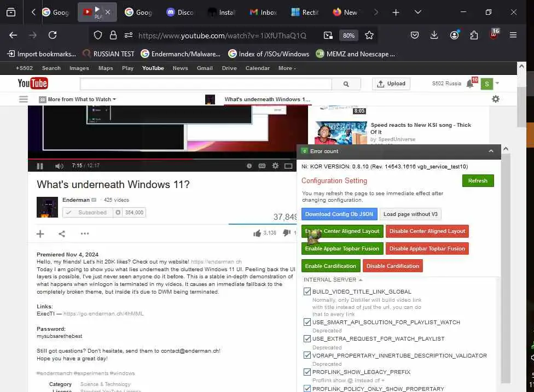Click the extension icon with the 16 badge
Viewport: 534px width, 392px height.
494,34
